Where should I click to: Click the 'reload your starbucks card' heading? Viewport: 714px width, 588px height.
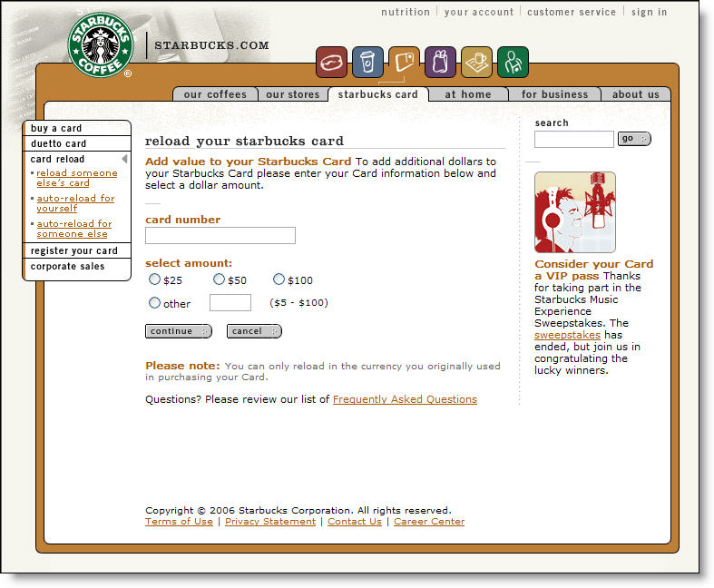244,141
